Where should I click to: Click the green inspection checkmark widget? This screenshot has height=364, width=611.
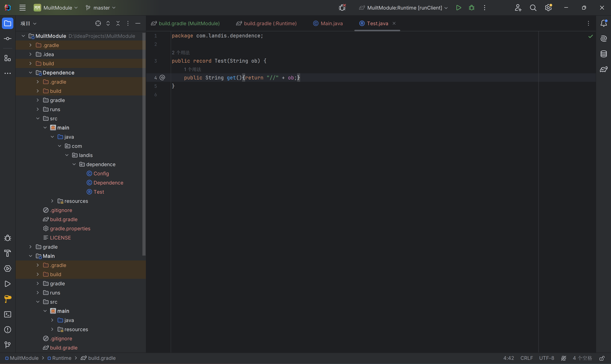coord(591,36)
